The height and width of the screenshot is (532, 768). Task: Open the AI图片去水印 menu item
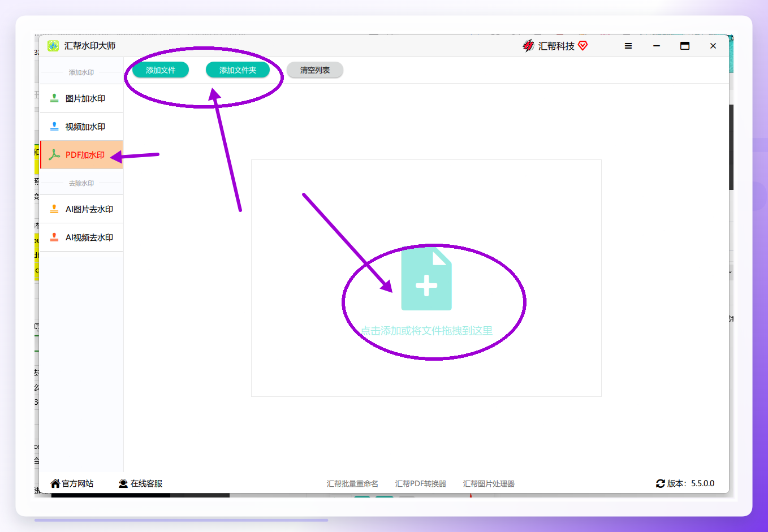81,209
